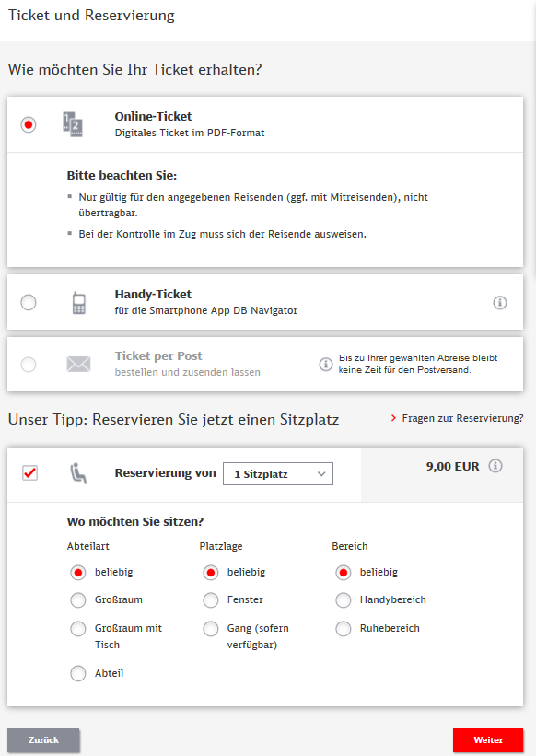Image resolution: width=536 pixels, height=756 pixels.
Task: Open info icon beside Handy-Ticket
Action: point(500,303)
